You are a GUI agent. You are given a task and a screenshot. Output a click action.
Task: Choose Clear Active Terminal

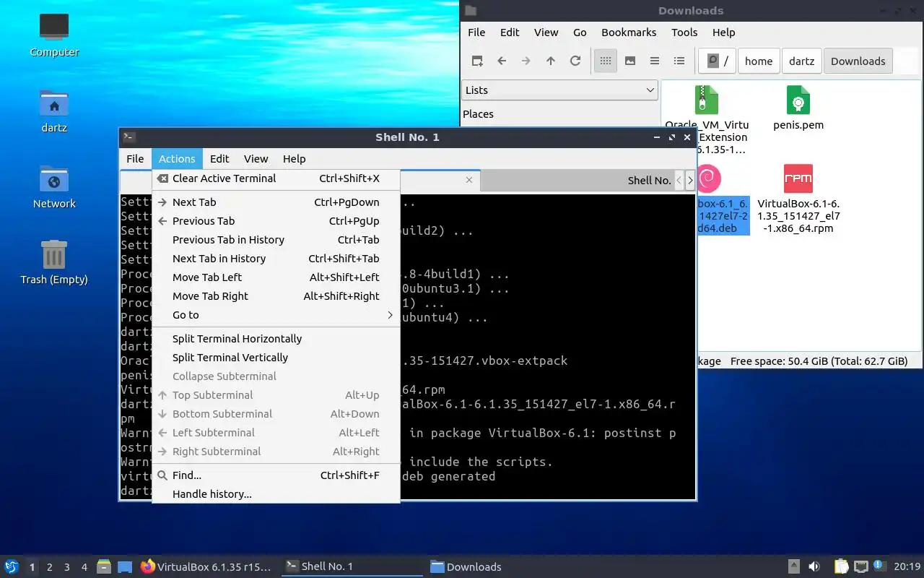coord(276,178)
